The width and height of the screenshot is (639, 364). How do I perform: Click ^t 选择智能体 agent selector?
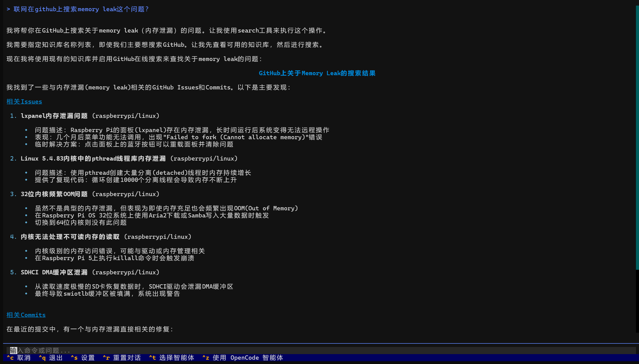[x=172, y=358]
